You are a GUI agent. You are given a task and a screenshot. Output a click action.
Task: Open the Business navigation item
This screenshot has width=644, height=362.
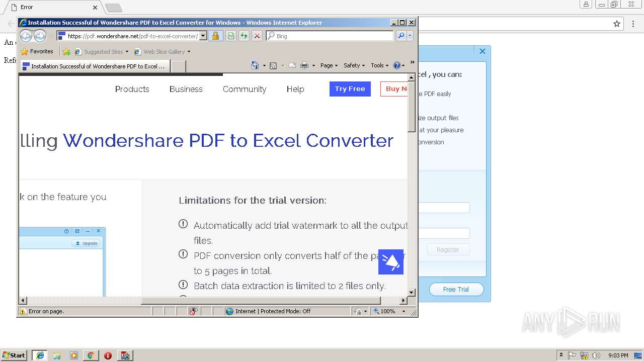click(186, 89)
